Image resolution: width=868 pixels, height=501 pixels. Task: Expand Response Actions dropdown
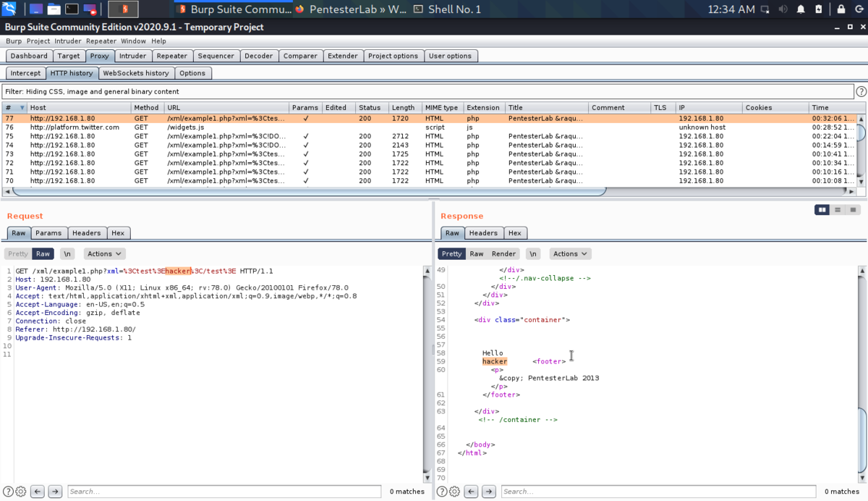click(x=571, y=254)
